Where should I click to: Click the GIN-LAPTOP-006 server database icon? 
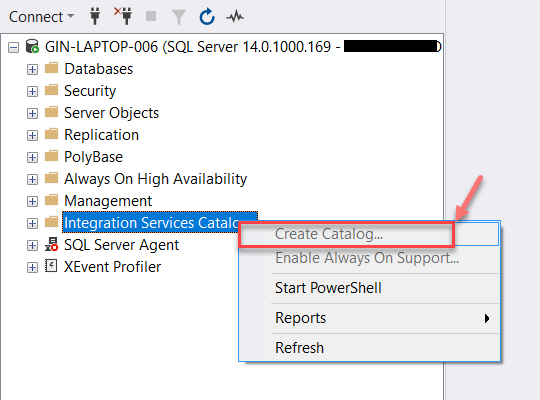[x=32, y=47]
